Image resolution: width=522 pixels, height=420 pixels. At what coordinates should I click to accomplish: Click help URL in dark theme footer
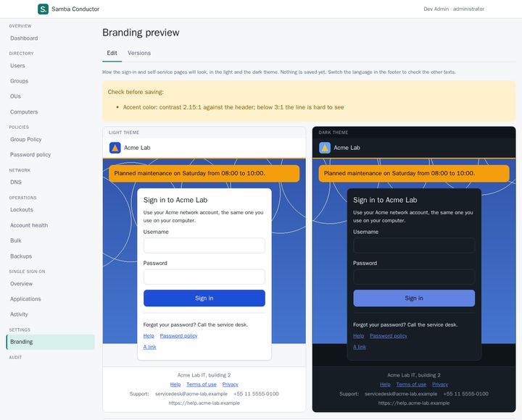coord(414,403)
